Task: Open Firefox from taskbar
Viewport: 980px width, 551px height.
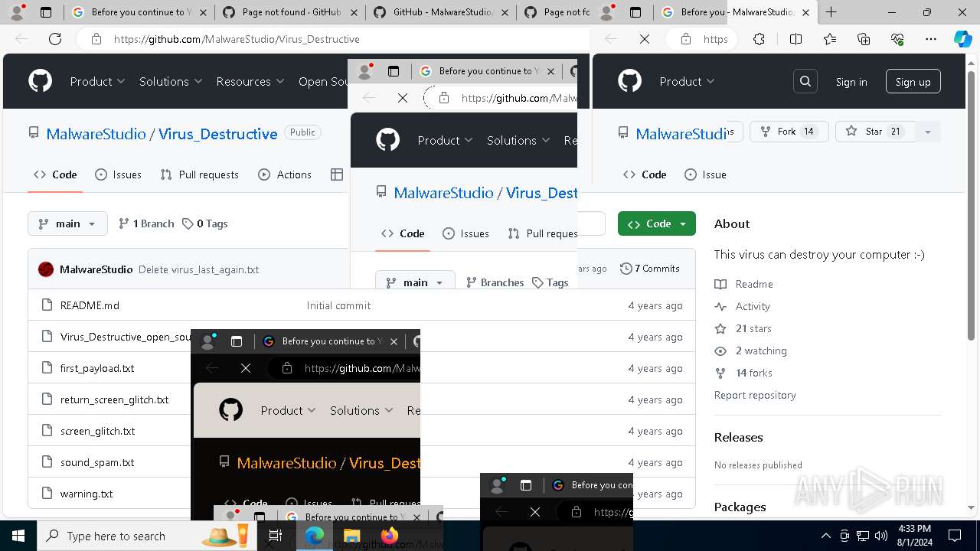Action: click(389, 536)
